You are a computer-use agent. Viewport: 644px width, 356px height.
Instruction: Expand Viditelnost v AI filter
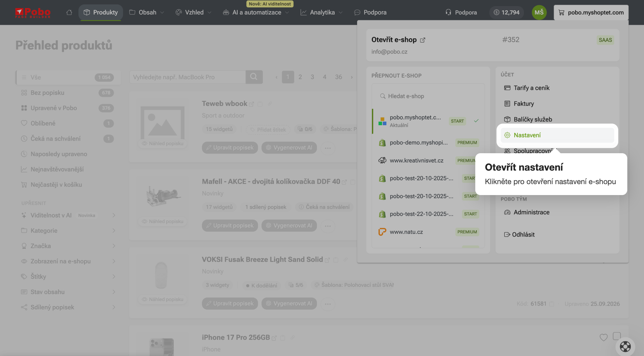[68, 215]
